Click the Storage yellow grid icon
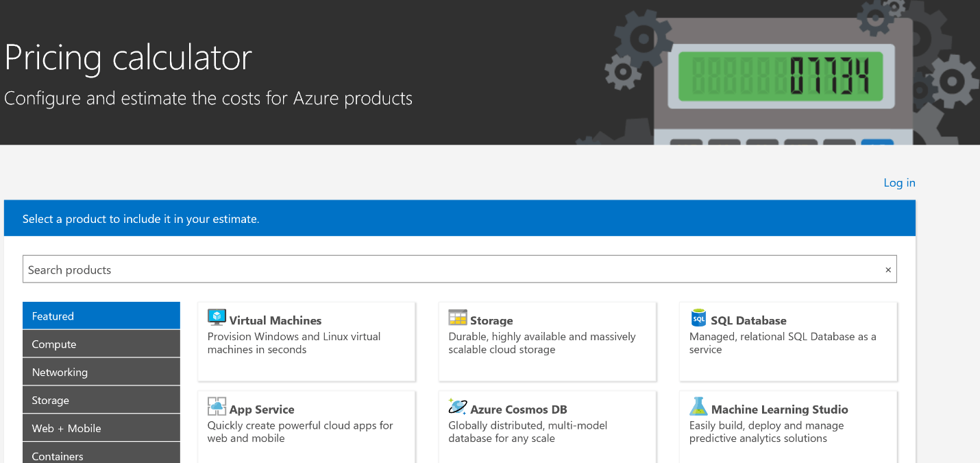The height and width of the screenshot is (463, 980). [x=457, y=318]
